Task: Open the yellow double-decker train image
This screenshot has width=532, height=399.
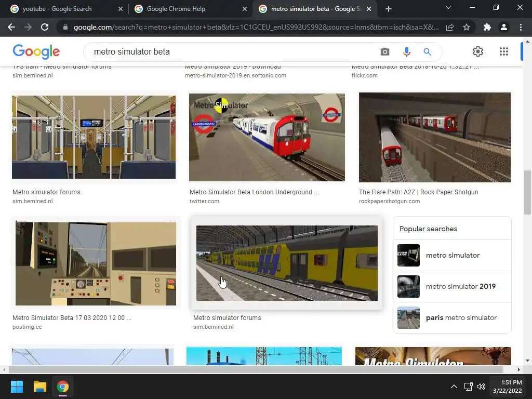Action: click(287, 263)
